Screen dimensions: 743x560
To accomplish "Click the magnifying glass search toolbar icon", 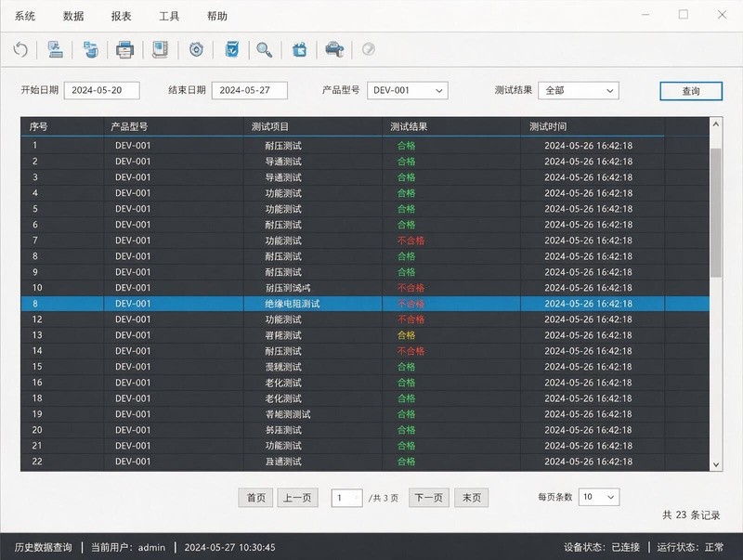I will coord(264,50).
